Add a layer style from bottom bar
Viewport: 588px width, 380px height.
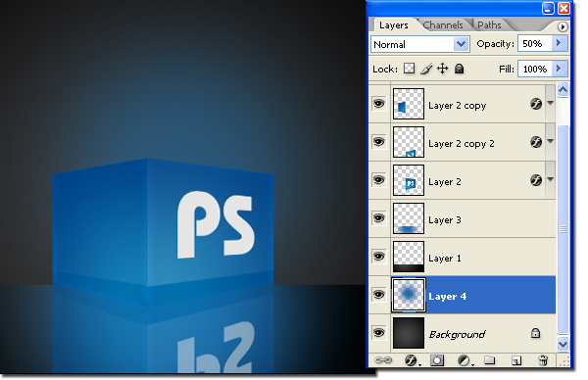click(x=412, y=360)
